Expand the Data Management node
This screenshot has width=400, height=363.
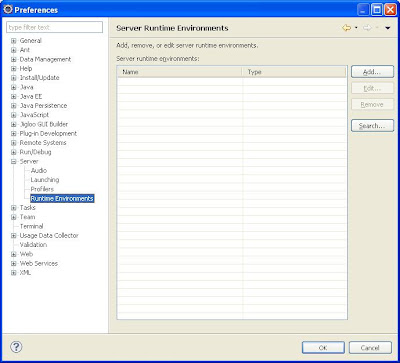[14, 60]
